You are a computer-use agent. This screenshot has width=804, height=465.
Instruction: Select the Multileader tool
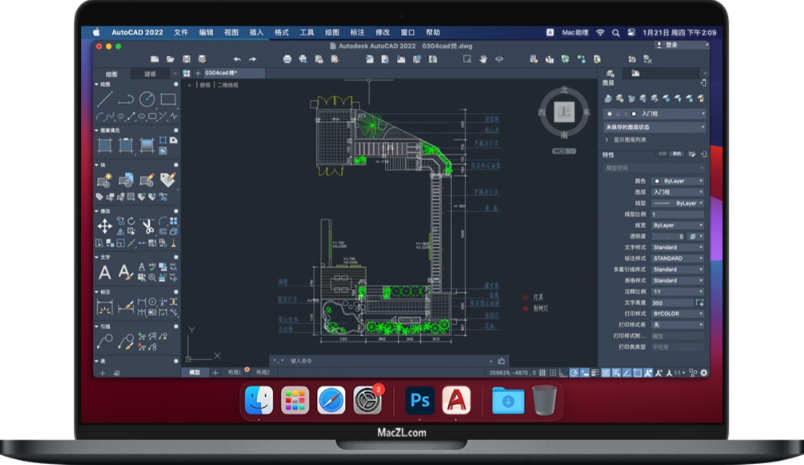coord(105,341)
